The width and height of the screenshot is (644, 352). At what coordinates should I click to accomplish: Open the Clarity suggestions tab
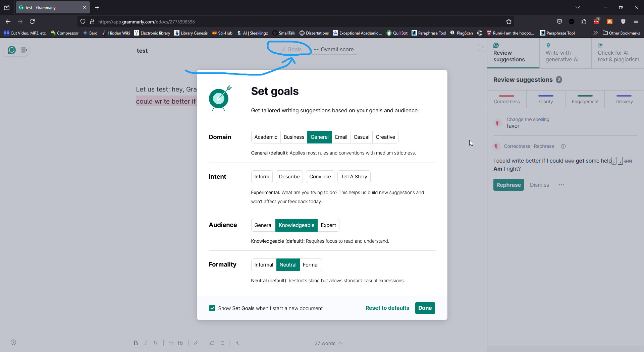[546, 99]
